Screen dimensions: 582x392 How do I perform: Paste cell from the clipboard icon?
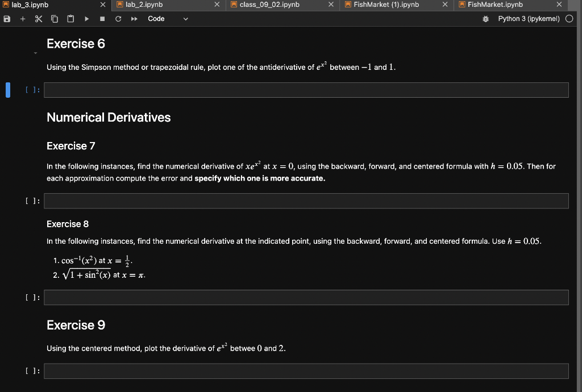click(70, 19)
